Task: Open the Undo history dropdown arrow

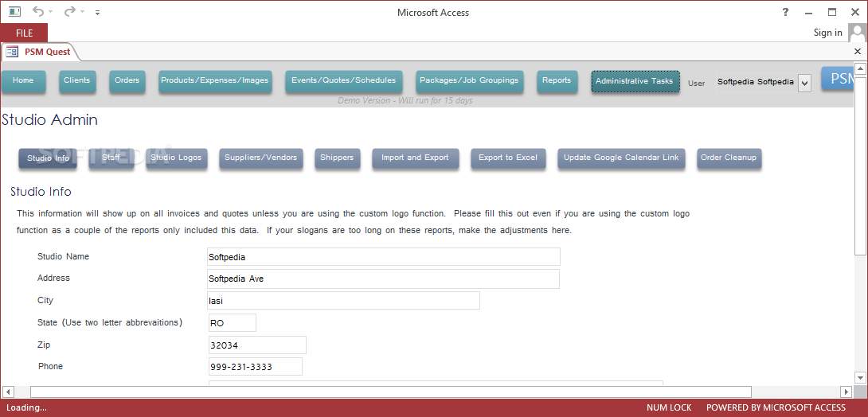Action: (x=51, y=12)
